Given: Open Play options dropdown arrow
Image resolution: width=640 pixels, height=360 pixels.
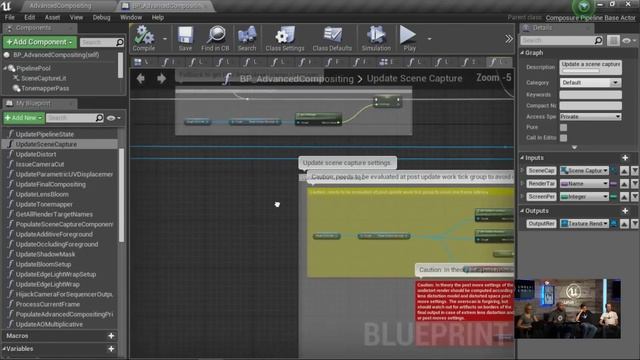Looking at the screenshot, I should [429, 39].
